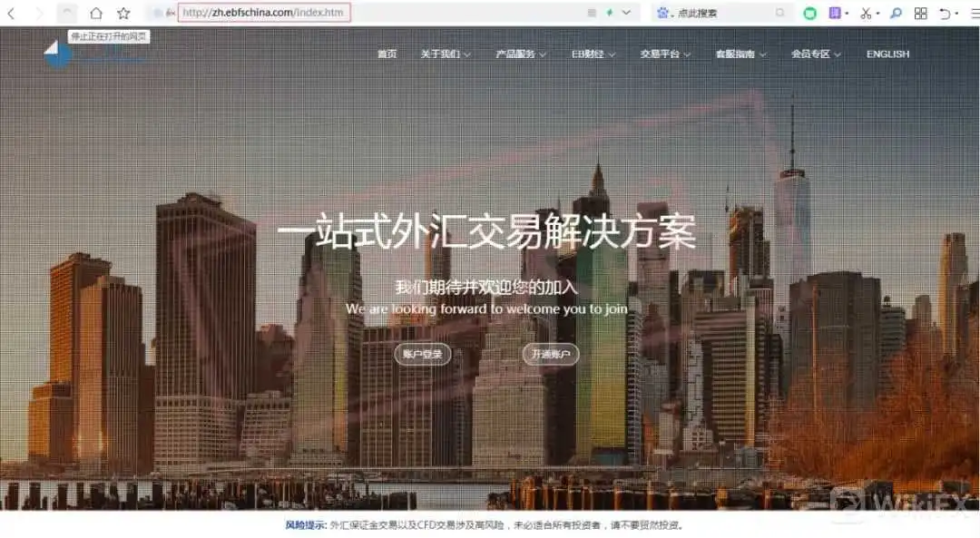Open the four-square apps grid icon
This screenshot has height=538, width=980.
pyautogui.click(x=920, y=13)
